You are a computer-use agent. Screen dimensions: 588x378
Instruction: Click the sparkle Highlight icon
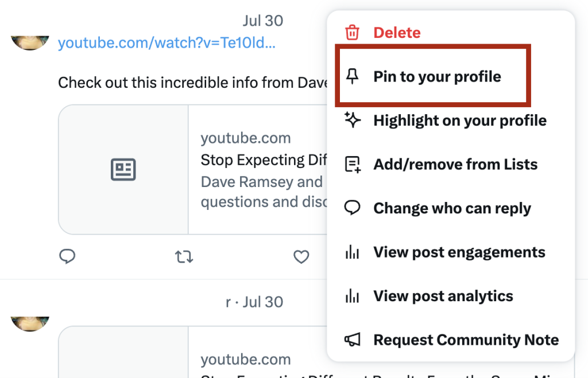pyautogui.click(x=352, y=120)
